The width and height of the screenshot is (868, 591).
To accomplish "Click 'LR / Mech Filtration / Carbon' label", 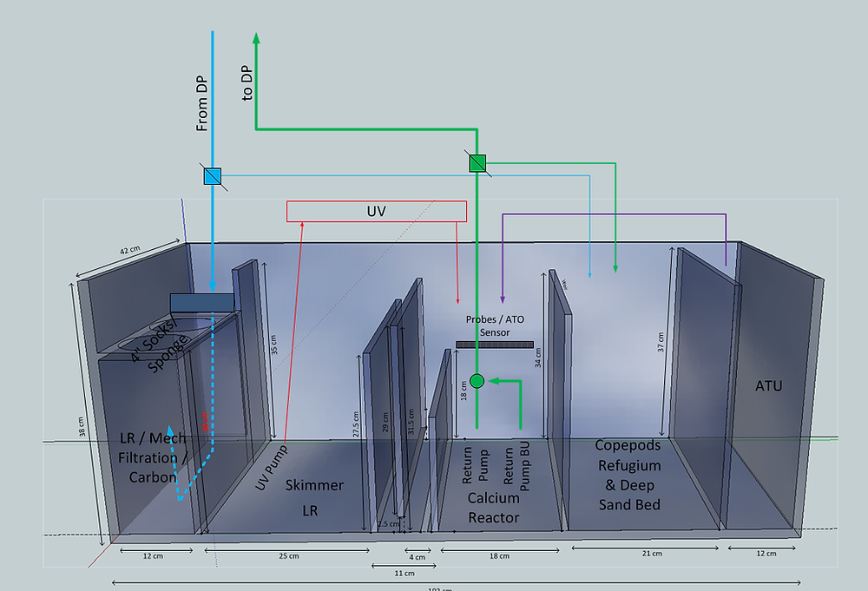I will pos(153,457).
